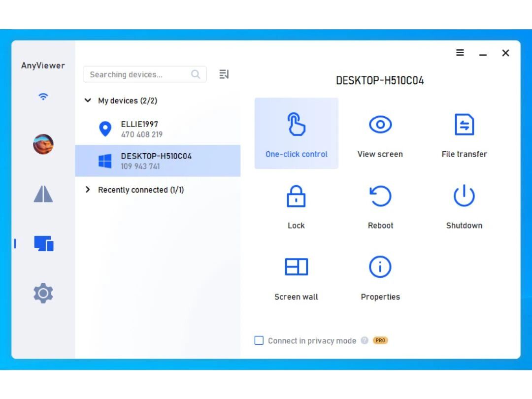
Task: Lock the remote device
Action: [296, 207]
